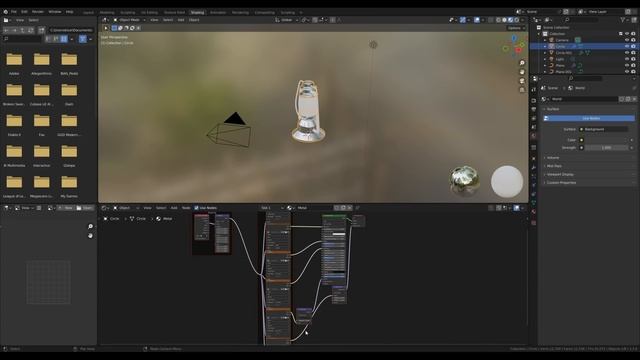Screen dimensions: 640x360
Task: Collapse the Collection tree in outliner
Action: point(539,34)
